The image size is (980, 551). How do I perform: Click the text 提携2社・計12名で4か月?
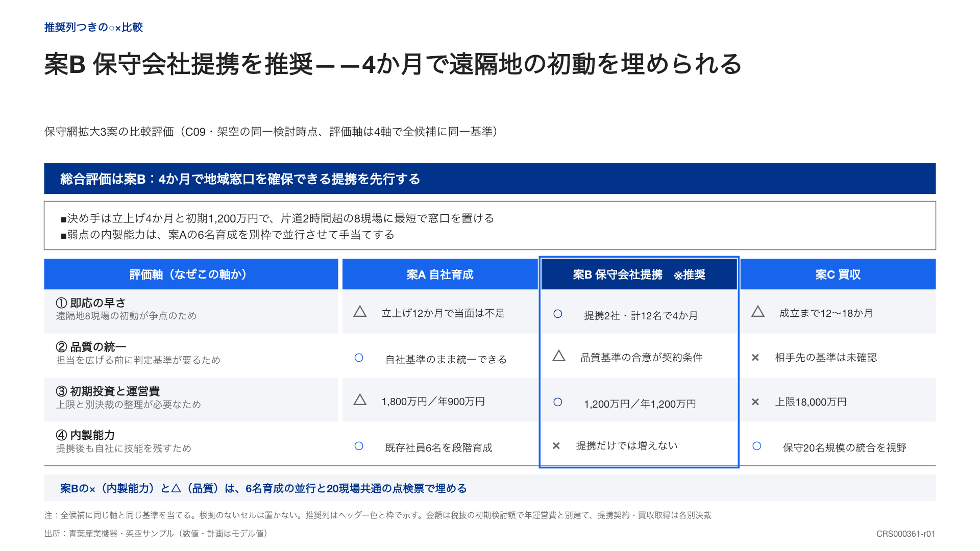coord(641,316)
